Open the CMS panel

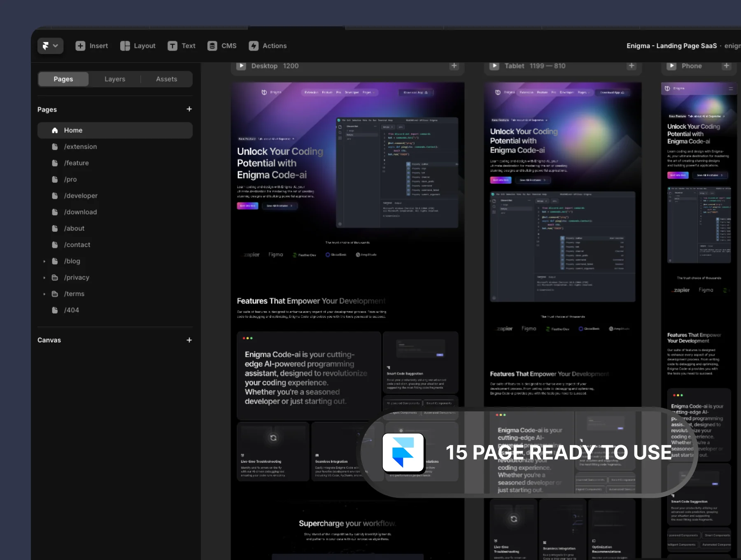(222, 46)
